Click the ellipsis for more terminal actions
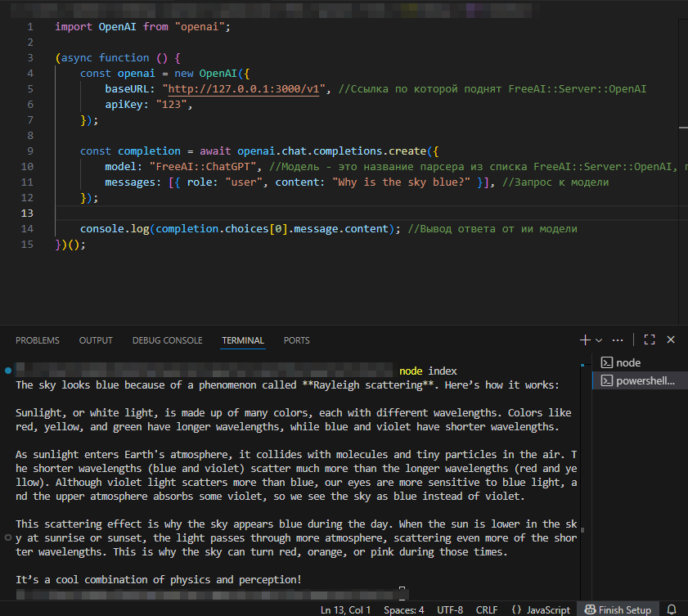 click(x=618, y=339)
